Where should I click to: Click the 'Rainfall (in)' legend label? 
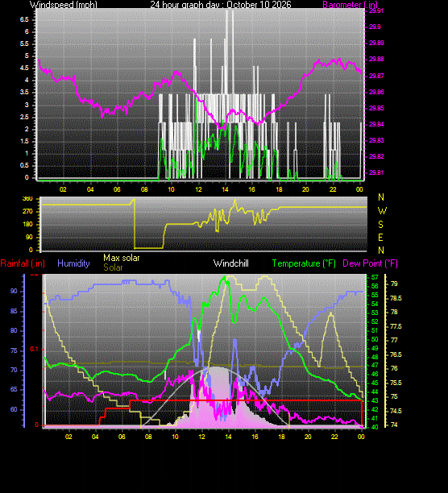click(x=23, y=263)
